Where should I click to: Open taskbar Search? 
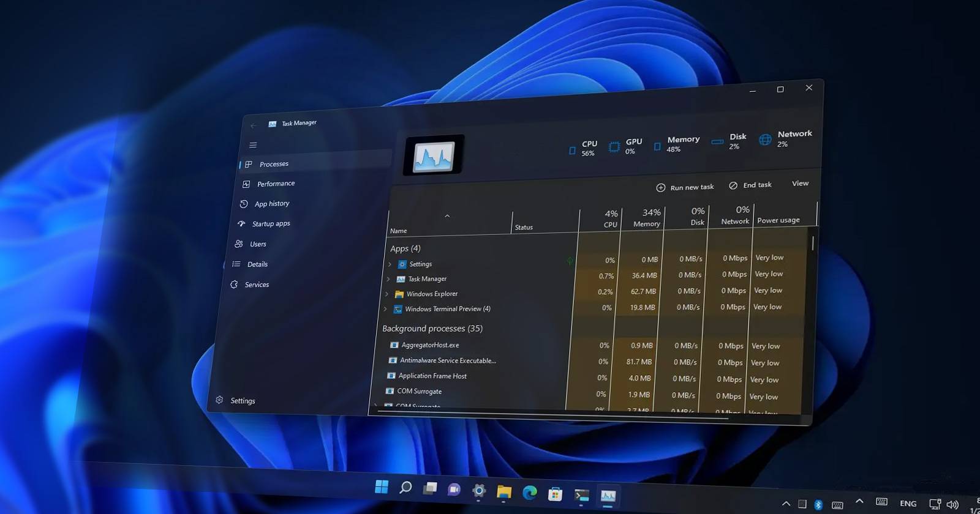click(x=405, y=488)
